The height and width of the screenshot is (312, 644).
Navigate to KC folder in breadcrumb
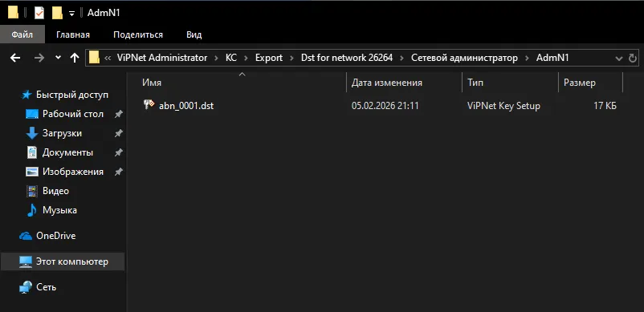230,58
